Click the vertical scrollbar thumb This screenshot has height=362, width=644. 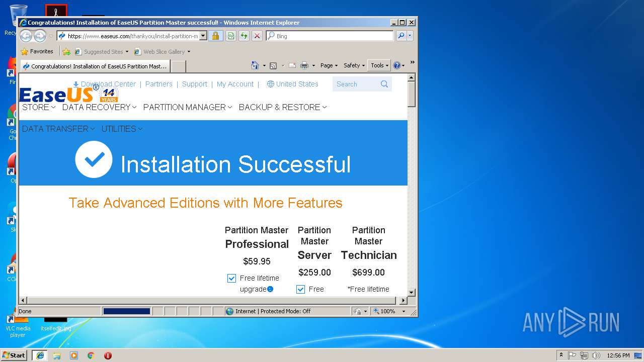[412, 94]
